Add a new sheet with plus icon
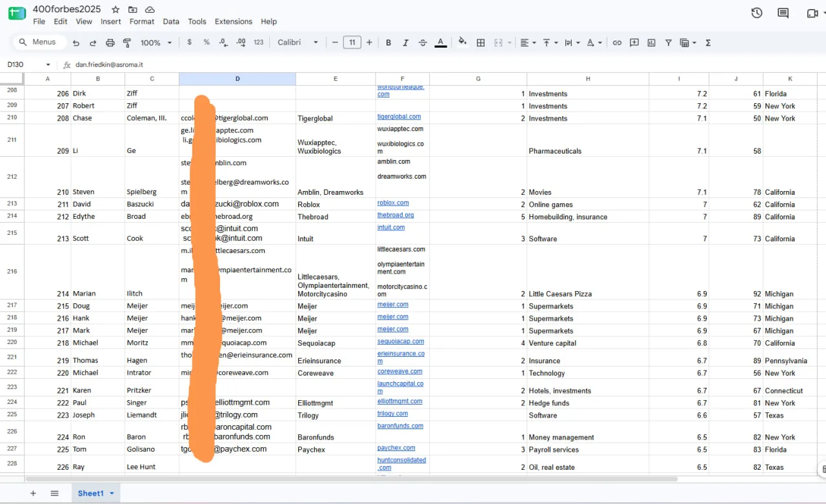The image size is (826, 504). (33, 494)
